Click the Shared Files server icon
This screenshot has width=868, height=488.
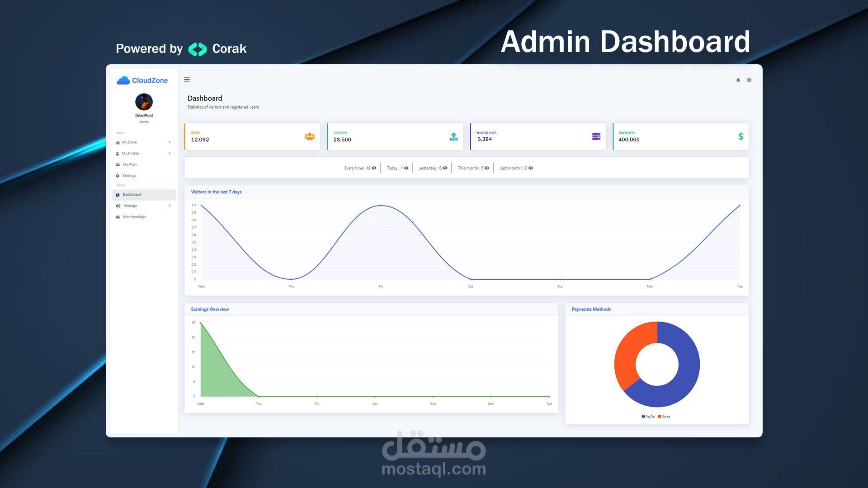point(596,136)
